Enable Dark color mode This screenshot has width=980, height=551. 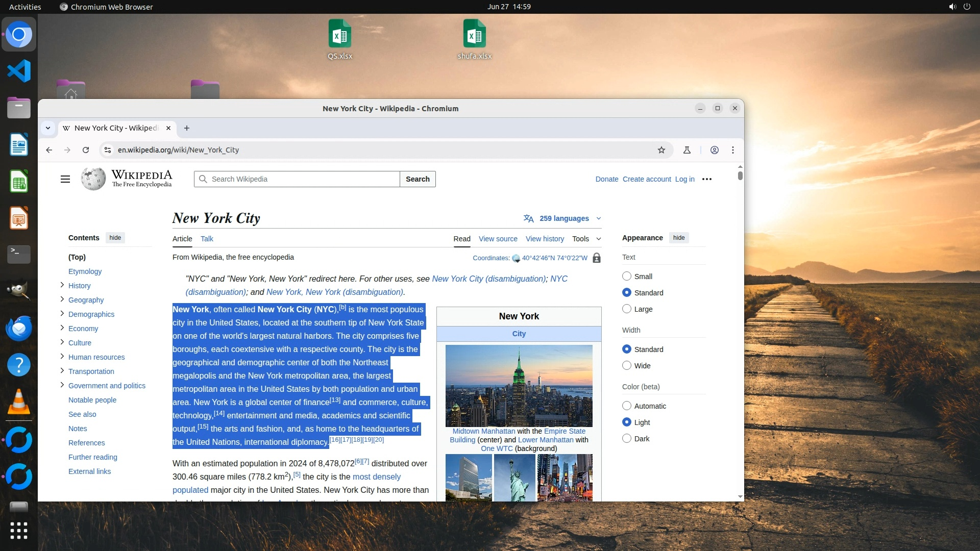pyautogui.click(x=627, y=438)
